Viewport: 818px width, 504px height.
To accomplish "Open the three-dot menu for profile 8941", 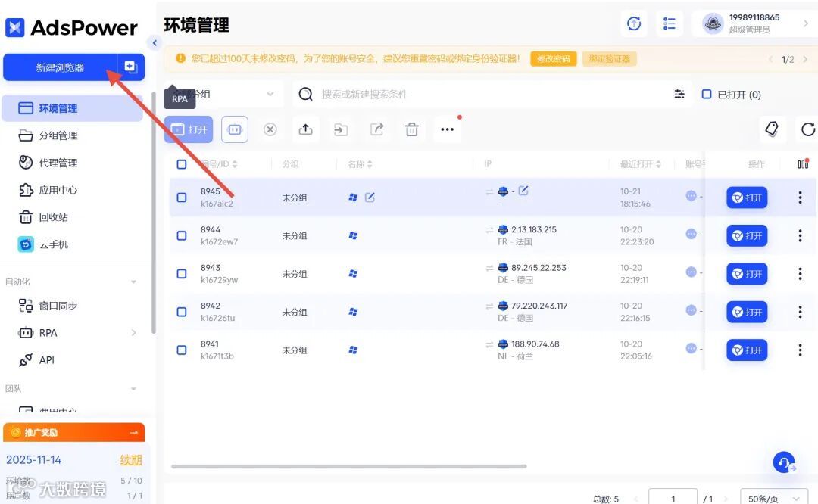I will [x=800, y=350].
